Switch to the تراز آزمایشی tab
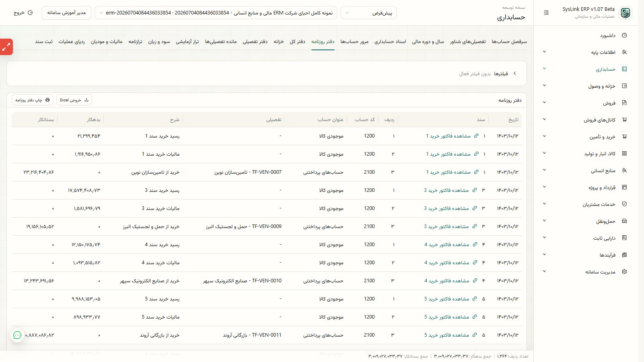 (x=188, y=42)
